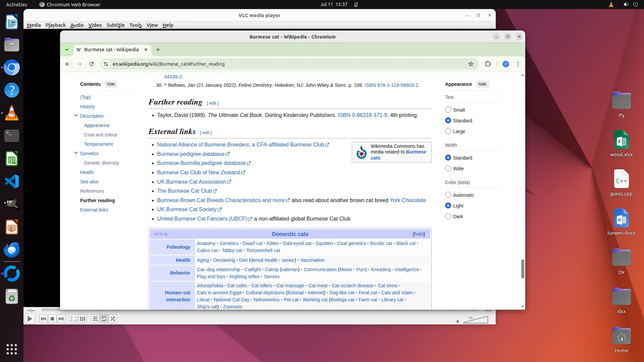Open VLC Subtitle menu
The height and width of the screenshot is (362, 644).
(x=115, y=25)
